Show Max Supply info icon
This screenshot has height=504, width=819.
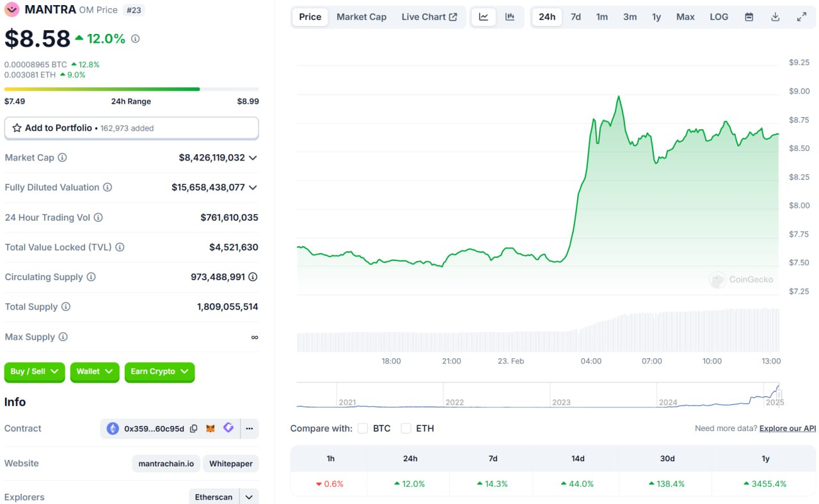[63, 337]
